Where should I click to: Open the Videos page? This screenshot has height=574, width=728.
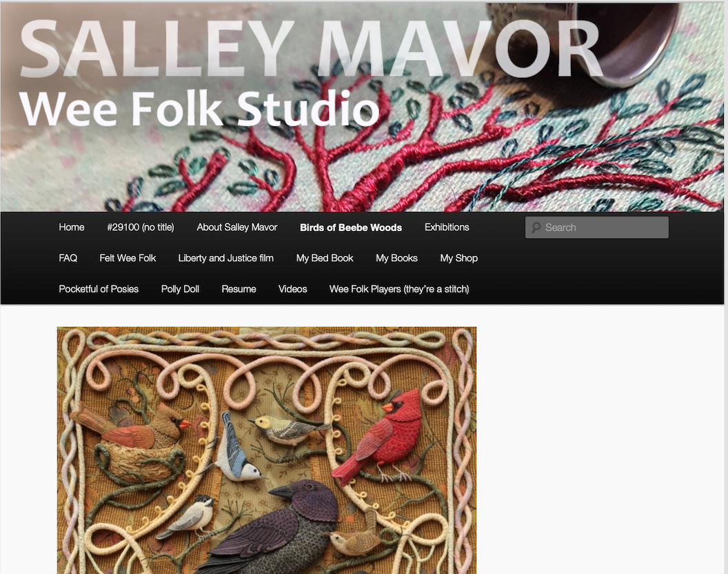pyautogui.click(x=292, y=289)
